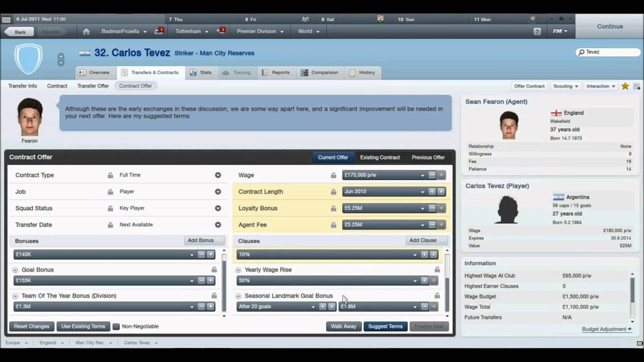Switch to the History tab
Screen dimensions: 644x362
(x=362, y=72)
